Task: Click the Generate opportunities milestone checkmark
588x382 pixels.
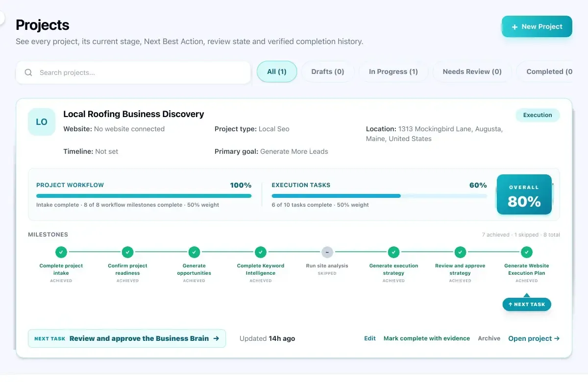Action: (194, 252)
